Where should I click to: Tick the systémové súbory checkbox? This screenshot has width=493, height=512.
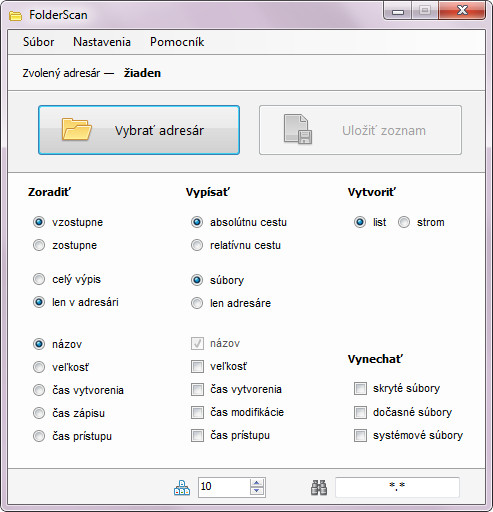coord(360,435)
